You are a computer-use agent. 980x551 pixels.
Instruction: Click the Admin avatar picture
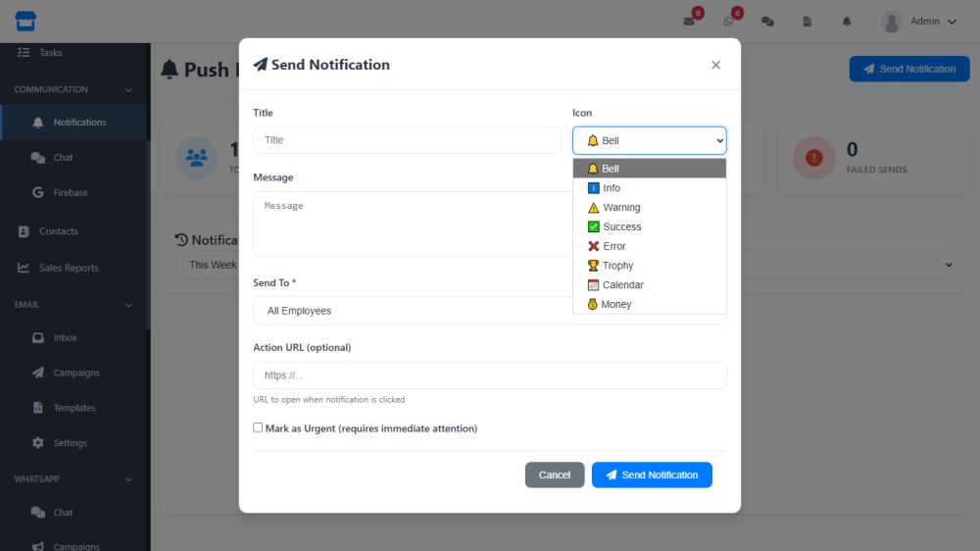[x=891, y=22]
